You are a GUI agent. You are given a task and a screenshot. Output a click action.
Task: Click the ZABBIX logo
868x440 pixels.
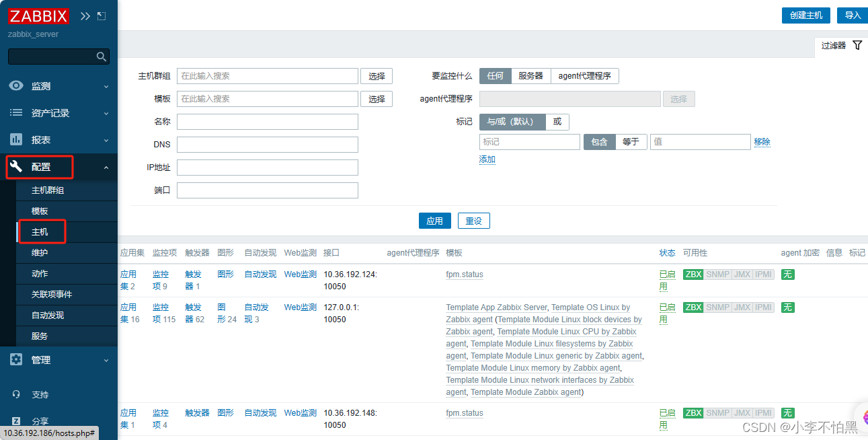(x=38, y=15)
